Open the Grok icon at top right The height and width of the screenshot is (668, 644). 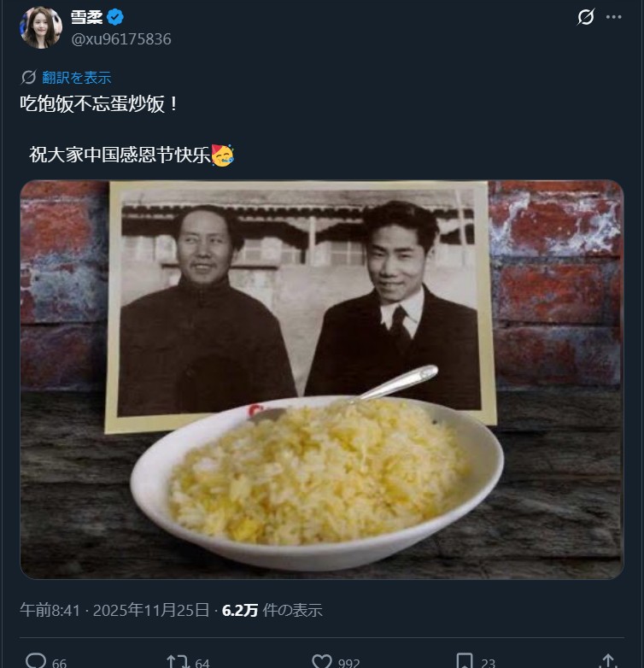[586, 17]
